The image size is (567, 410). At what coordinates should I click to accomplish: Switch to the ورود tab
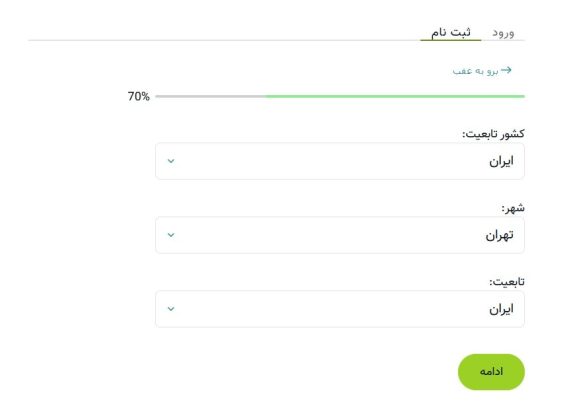tap(503, 33)
